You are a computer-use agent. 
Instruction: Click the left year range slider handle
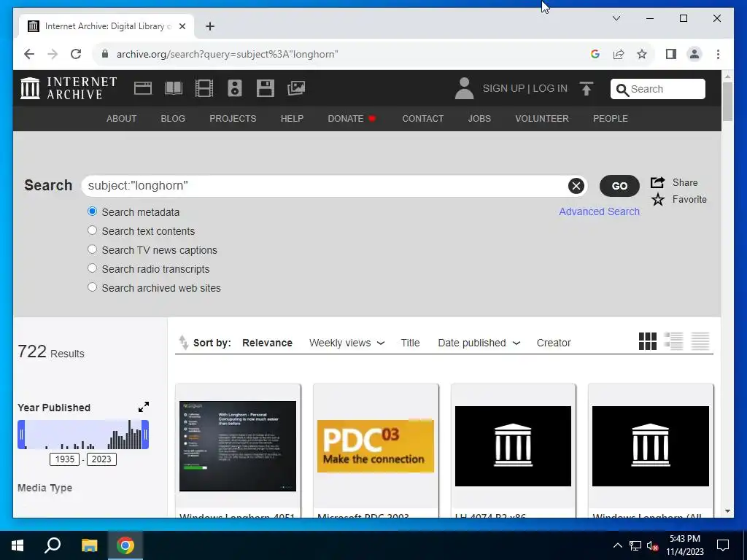coord(21,435)
